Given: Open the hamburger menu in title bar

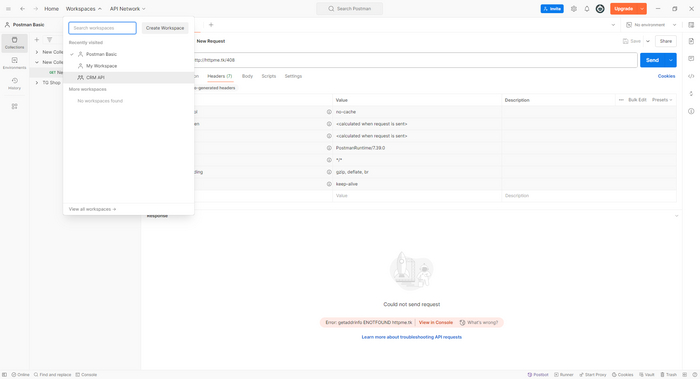Looking at the screenshot, I should (x=8, y=8).
